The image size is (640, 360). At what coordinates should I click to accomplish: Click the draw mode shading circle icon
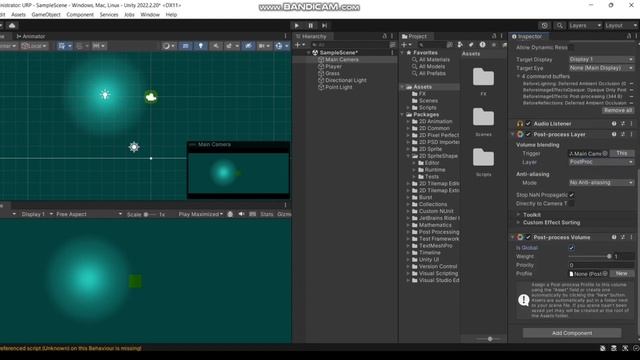click(x=166, y=46)
